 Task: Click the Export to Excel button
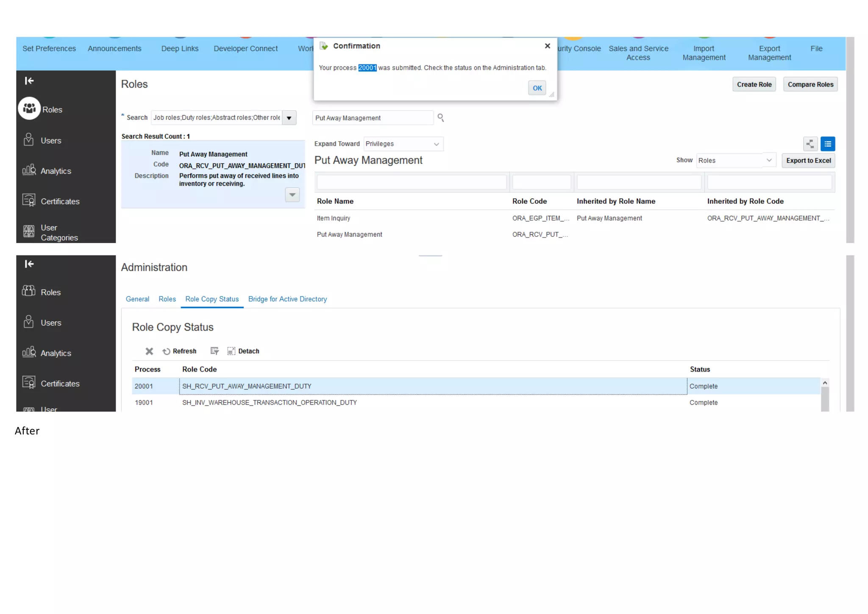click(808, 160)
